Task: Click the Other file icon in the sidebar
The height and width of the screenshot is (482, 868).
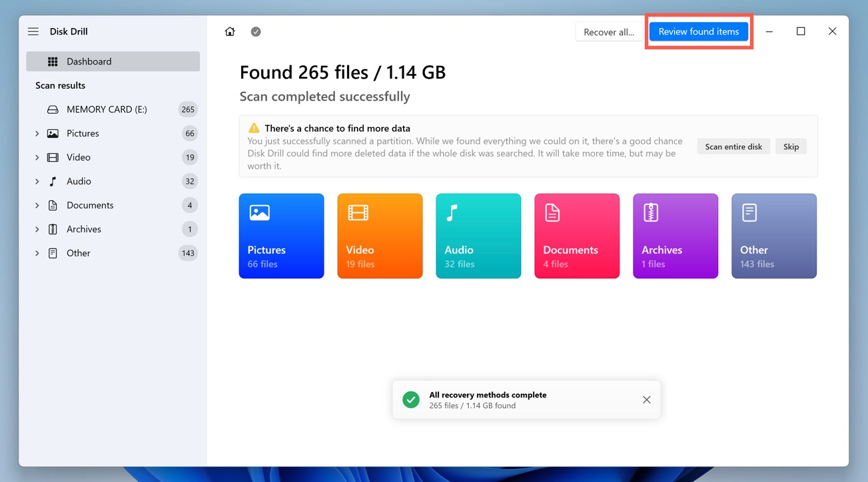Action: pos(53,253)
